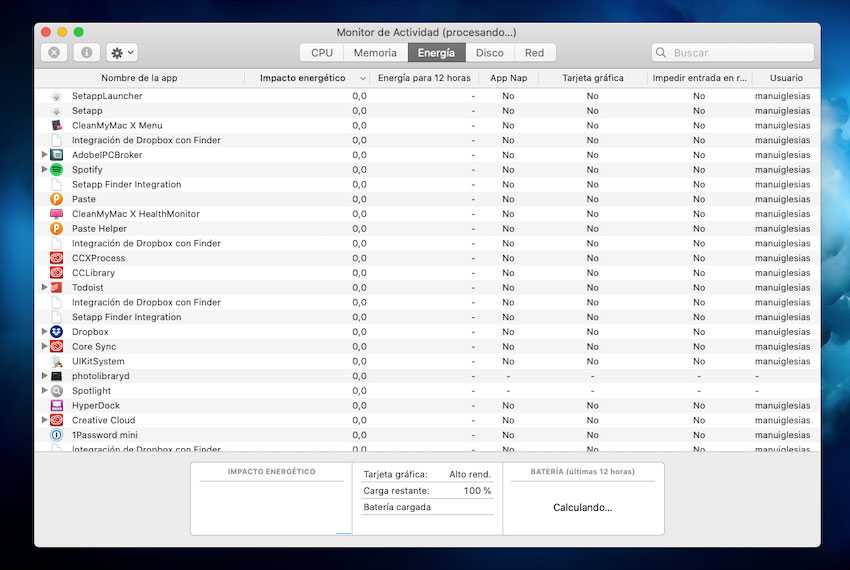850x570 pixels.
Task: Click the Batería cargada status text
Action: click(x=397, y=507)
